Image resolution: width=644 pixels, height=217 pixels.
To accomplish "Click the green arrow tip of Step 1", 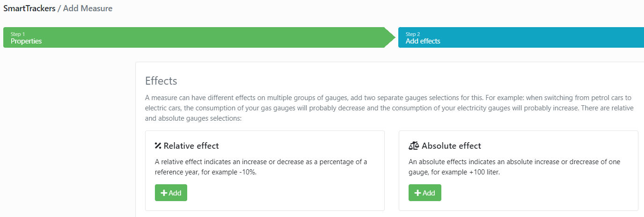I will tap(389, 37).
